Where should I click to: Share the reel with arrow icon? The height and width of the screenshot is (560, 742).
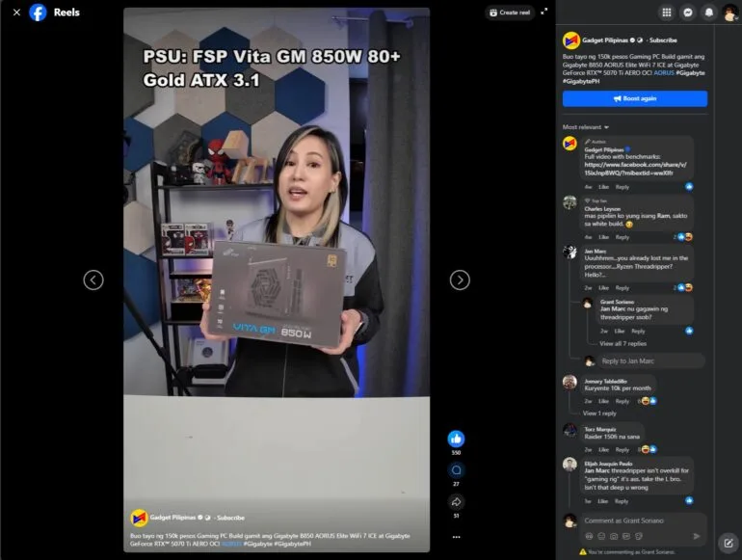coord(456,502)
